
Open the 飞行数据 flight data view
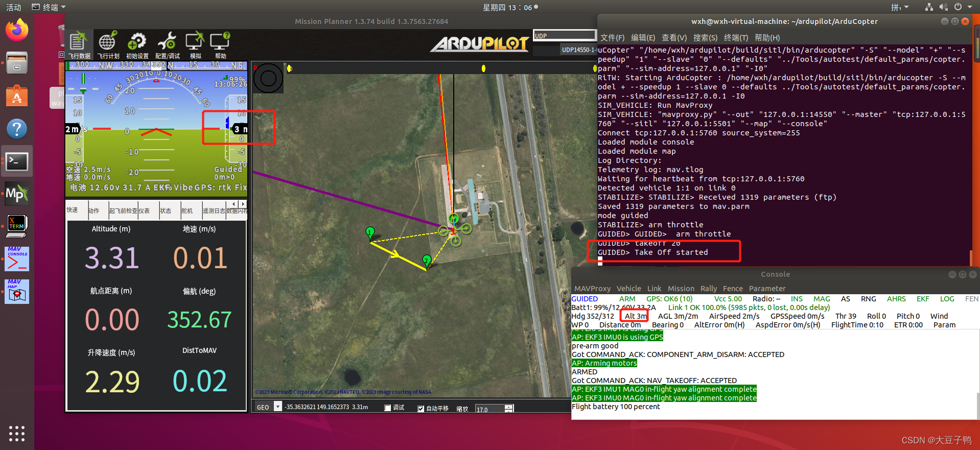coord(79,45)
